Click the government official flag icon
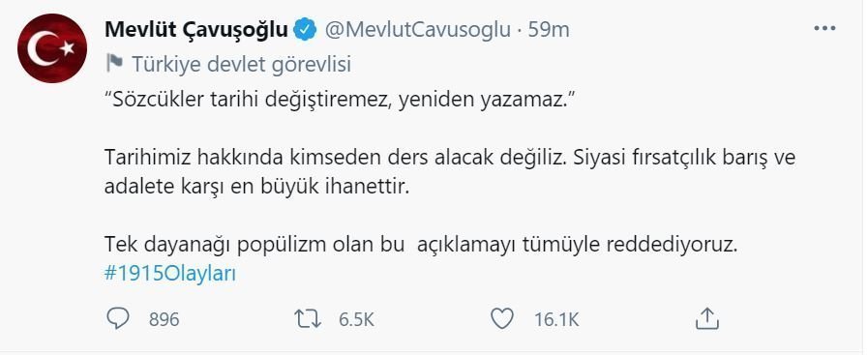The height and width of the screenshot is (355, 868). pyautogui.click(x=114, y=65)
